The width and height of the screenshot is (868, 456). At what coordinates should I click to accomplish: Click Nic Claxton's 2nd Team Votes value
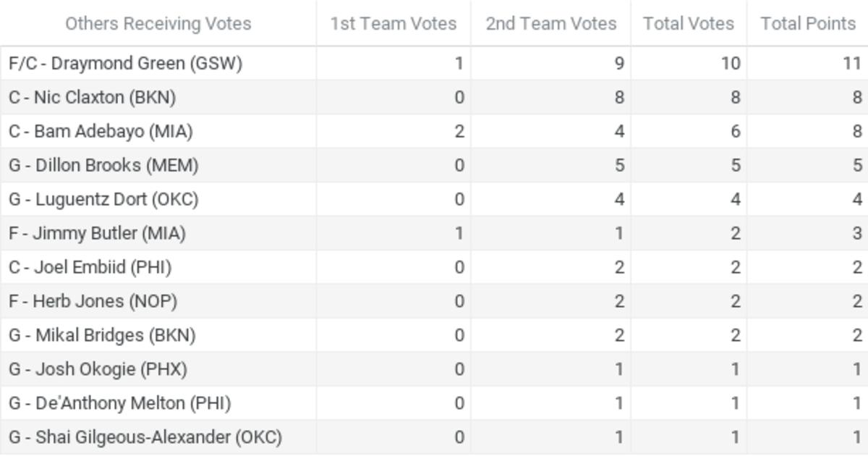point(618,98)
